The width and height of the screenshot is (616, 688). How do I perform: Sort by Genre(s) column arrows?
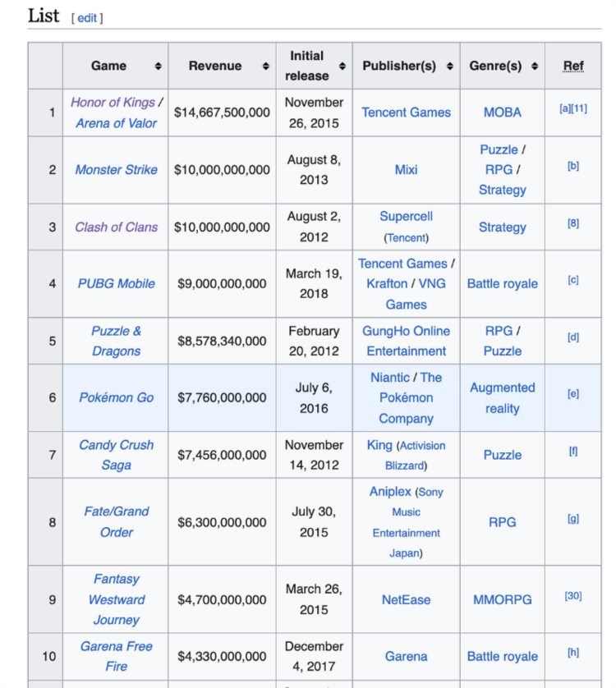coord(535,67)
